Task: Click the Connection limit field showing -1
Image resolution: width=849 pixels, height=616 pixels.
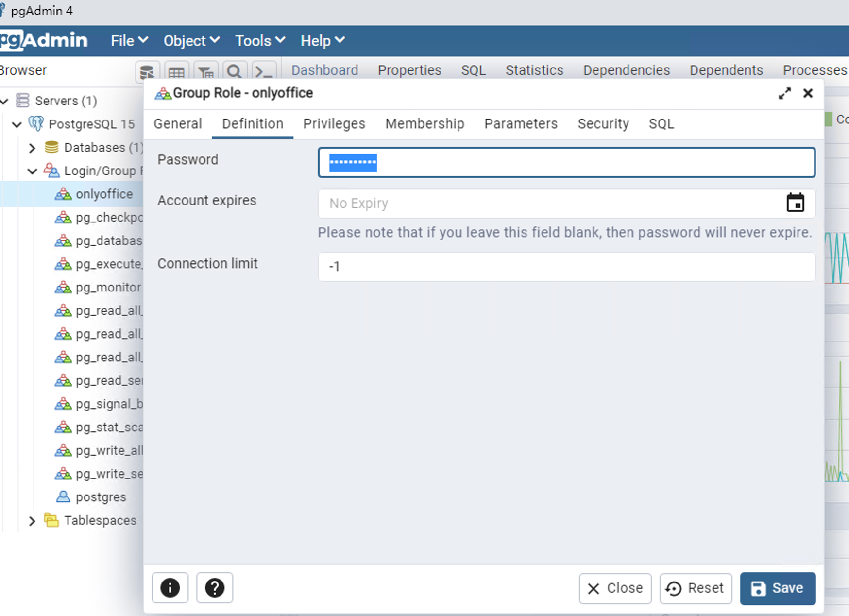Action: [566, 266]
